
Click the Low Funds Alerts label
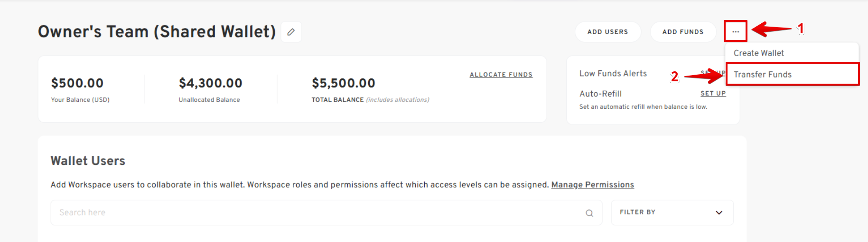tap(613, 74)
